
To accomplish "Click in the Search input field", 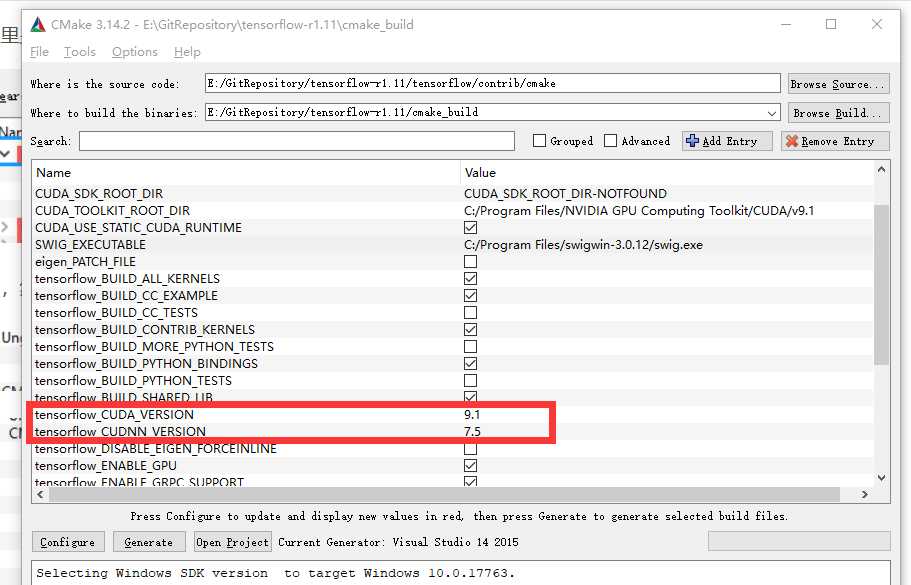I will pyautogui.click(x=297, y=141).
